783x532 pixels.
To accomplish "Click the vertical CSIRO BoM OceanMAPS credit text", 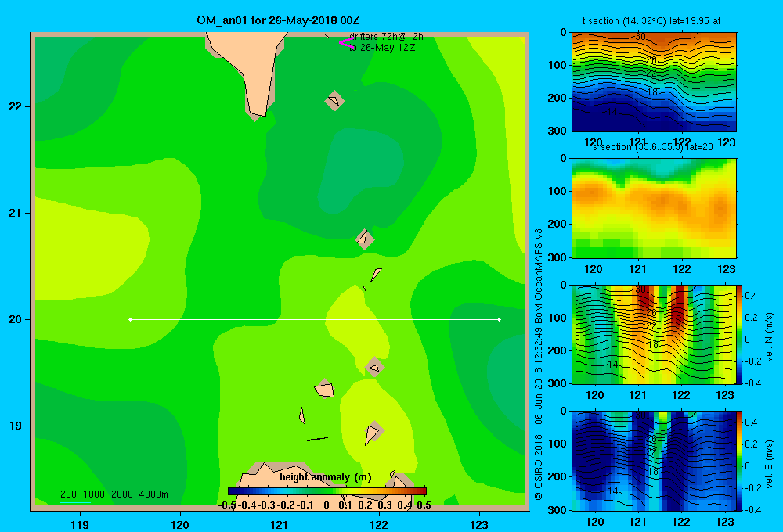I will point(539,365).
